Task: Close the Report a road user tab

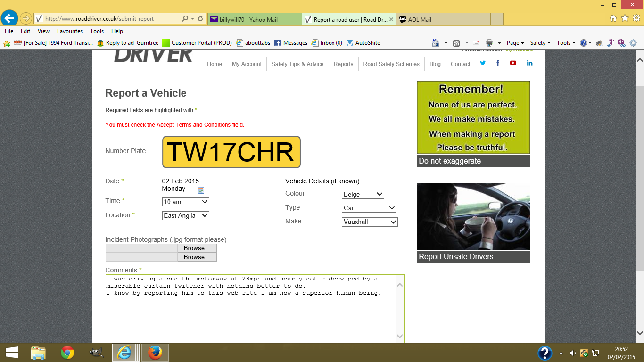Action: pos(391,20)
